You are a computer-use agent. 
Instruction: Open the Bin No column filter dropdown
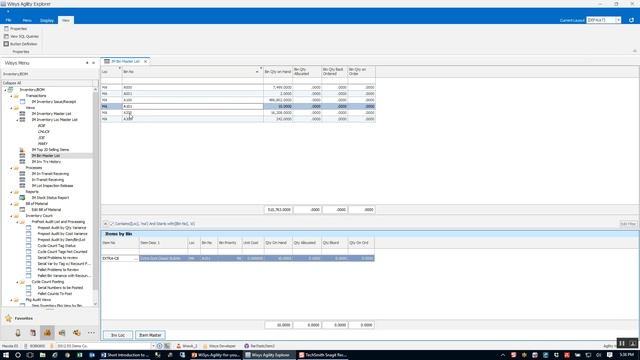coord(260,69)
